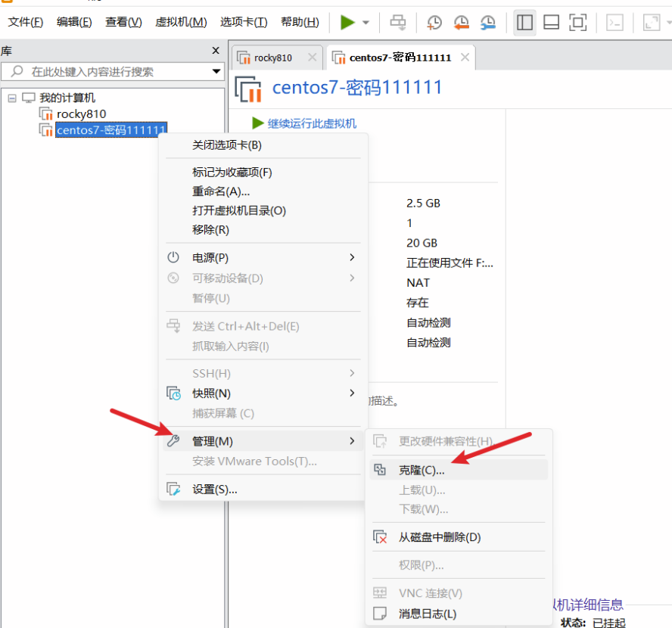The image size is (672, 628).
Task: Click the 2.5 GB memory value
Action: [424, 203]
